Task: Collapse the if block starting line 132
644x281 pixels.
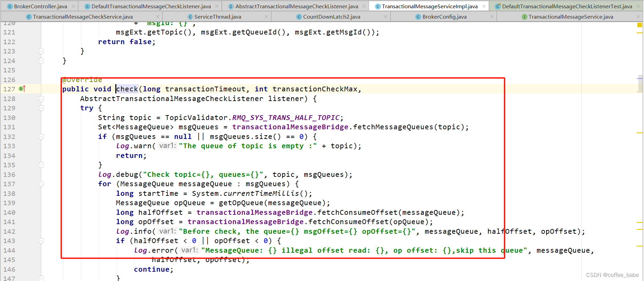Action: click(x=41, y=137)
